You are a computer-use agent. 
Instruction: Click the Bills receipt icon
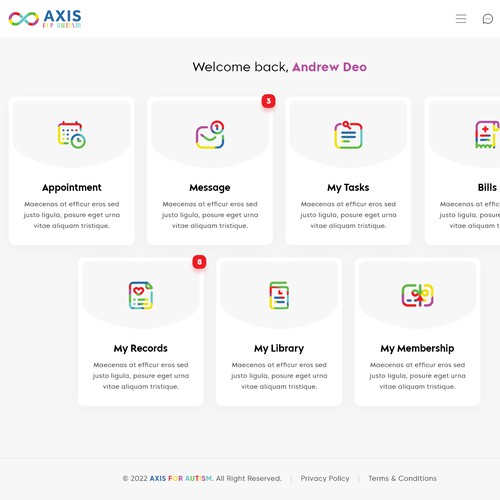tap(487, 135)
